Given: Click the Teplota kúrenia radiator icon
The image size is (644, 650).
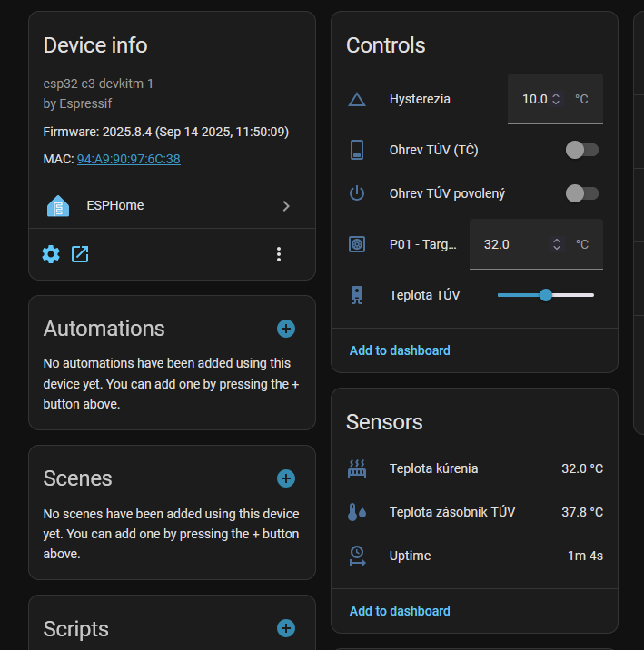Looking at the screenshot, I should coord(357,468).
